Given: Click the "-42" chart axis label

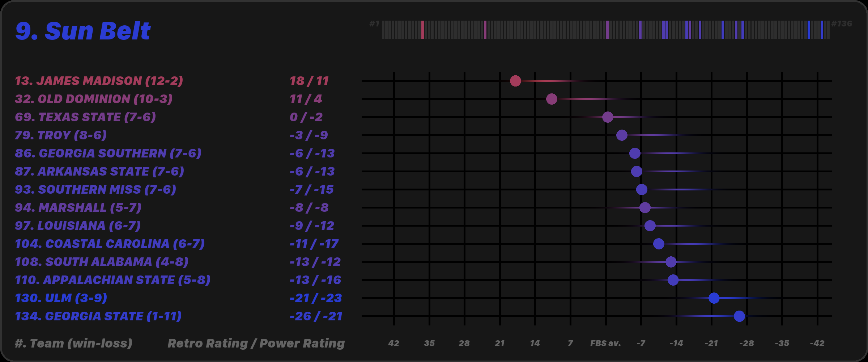Looking at the screenshot, I should click(x=817, y=343).
